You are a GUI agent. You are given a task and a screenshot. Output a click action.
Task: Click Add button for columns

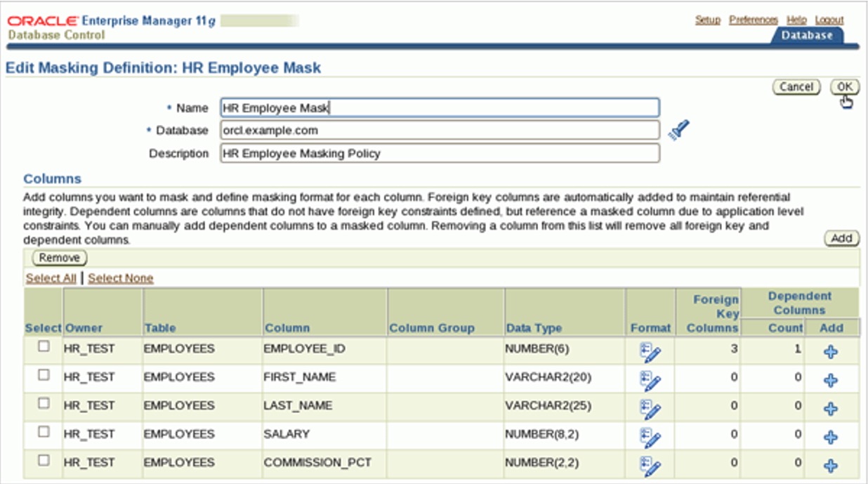pos(841,238)
